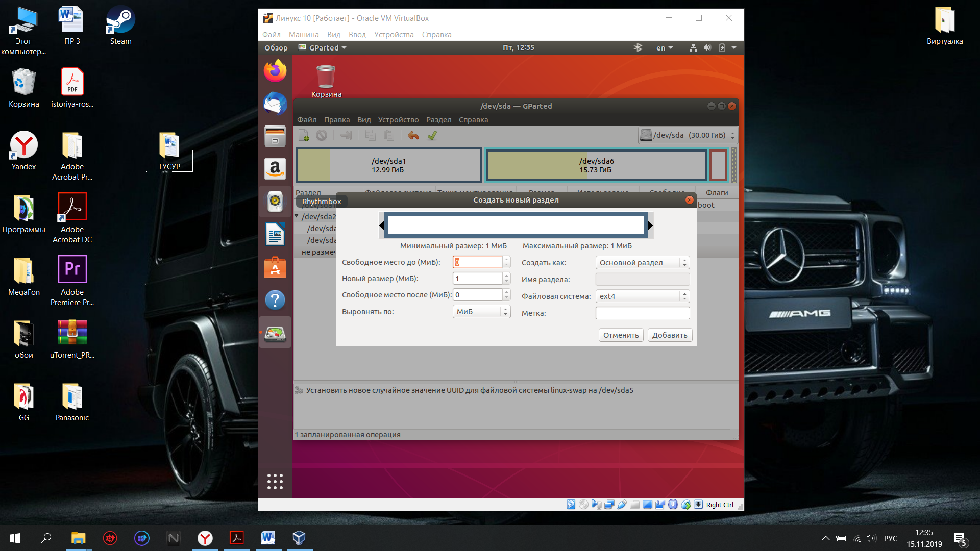
Task: Click the 'Отменить' button in dialog
Action: pos(621,335)
